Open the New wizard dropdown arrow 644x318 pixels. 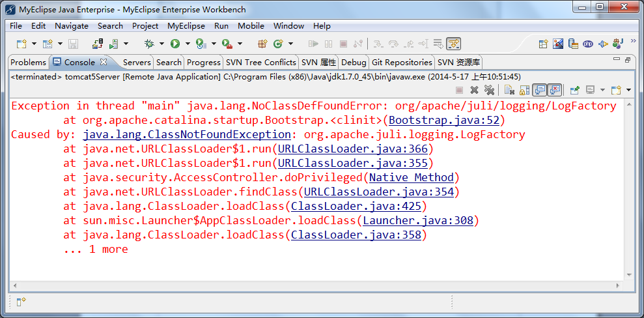[34, 44]
